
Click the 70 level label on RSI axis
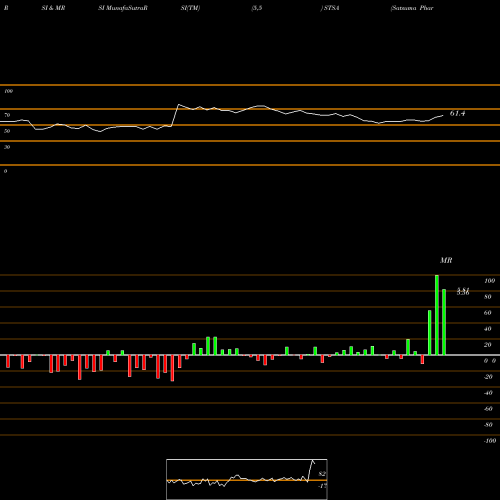pyautogui.click(x=7, y=115)
